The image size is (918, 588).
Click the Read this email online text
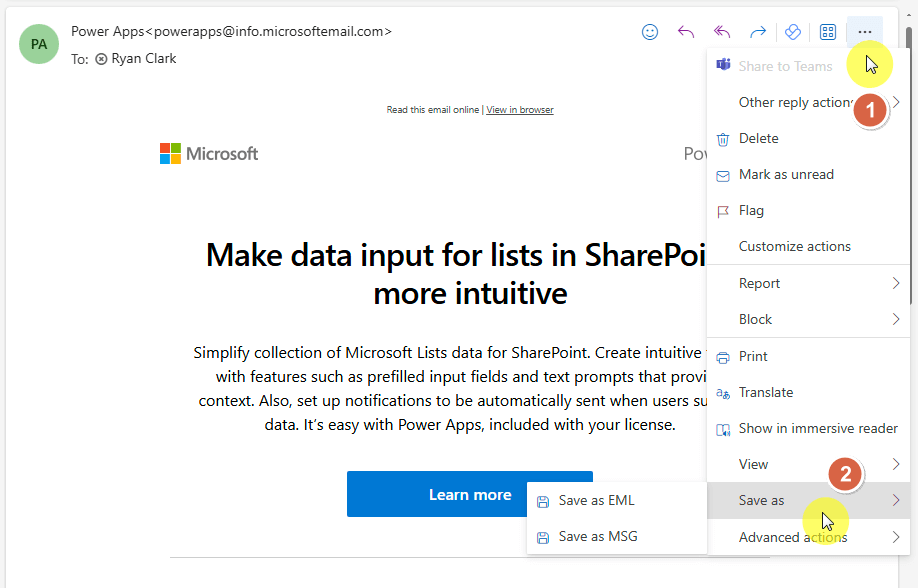click(x=433, y=110)
